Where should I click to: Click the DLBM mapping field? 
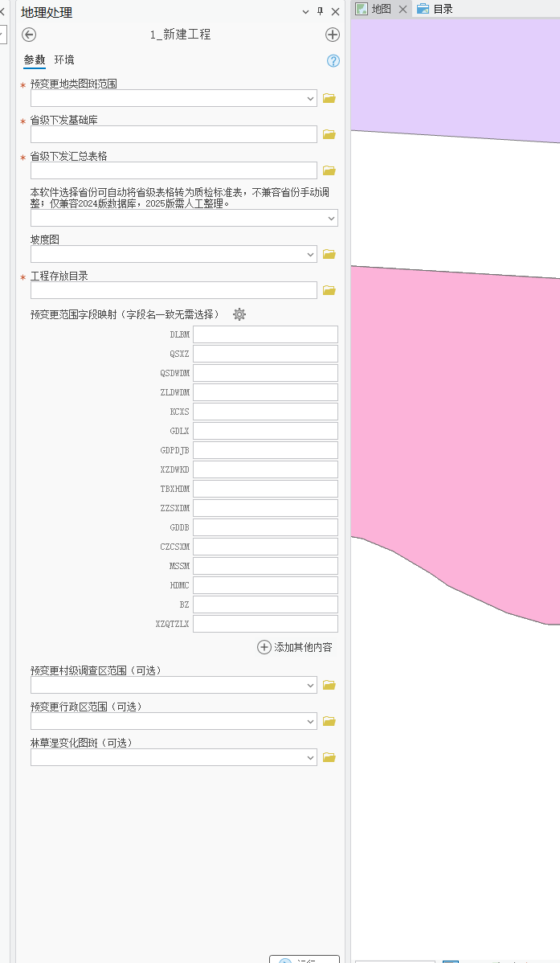(x=265, y=334)
